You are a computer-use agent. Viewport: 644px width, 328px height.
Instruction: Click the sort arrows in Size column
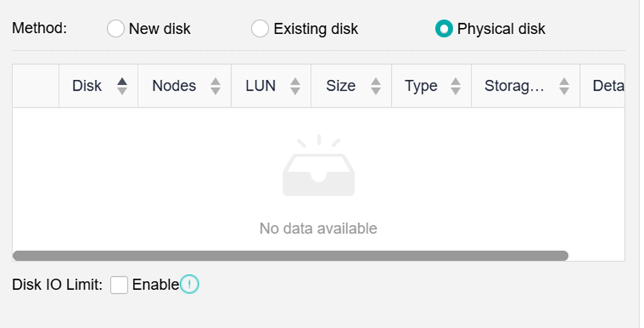[375, 86]
